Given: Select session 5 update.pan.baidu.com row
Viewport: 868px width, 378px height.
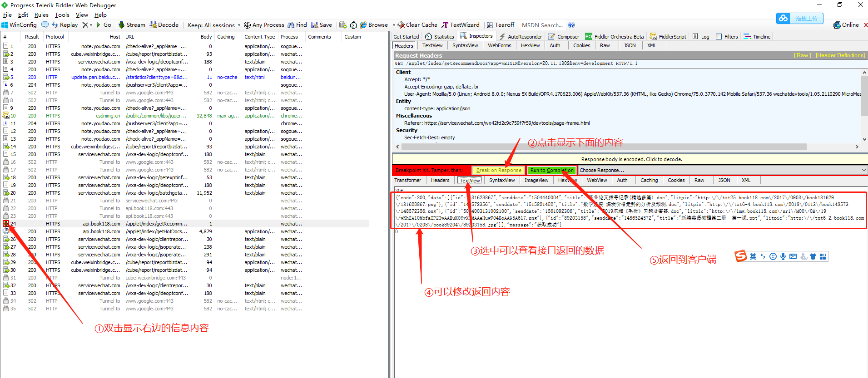Looking at the screenshot, I should pos(185,77).
